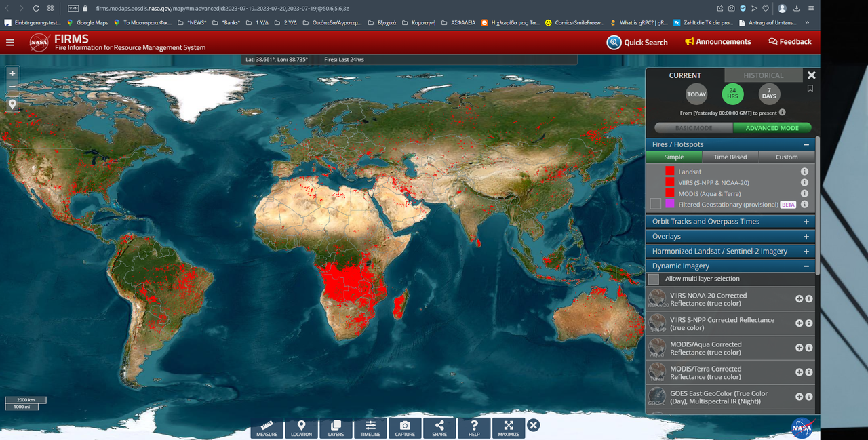Switch to the CURRENT tab
Screen dimensions: 868x440
685,75
